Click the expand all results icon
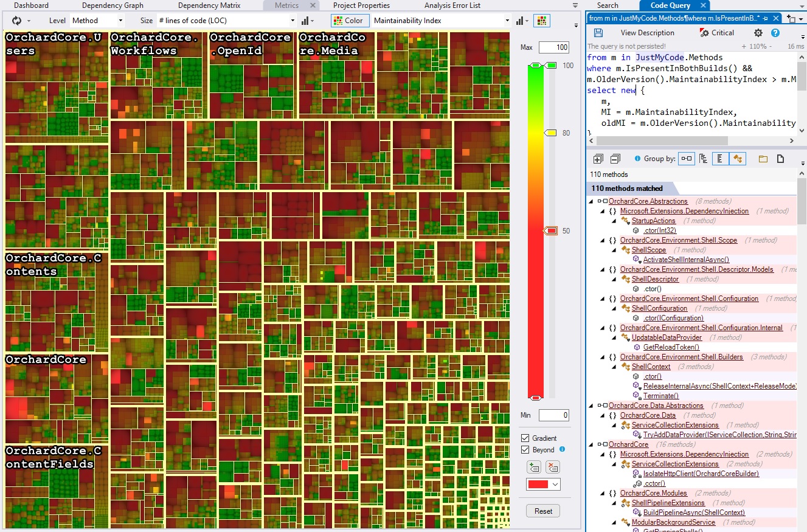807x532 pixels. click(x=598, y=159)
